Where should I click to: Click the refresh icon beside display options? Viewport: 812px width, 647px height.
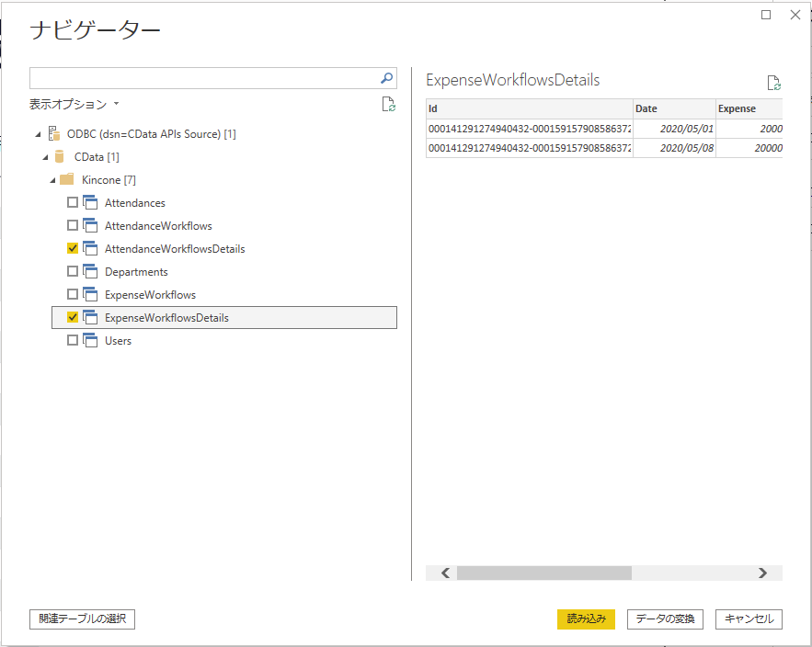coord(388,104)
